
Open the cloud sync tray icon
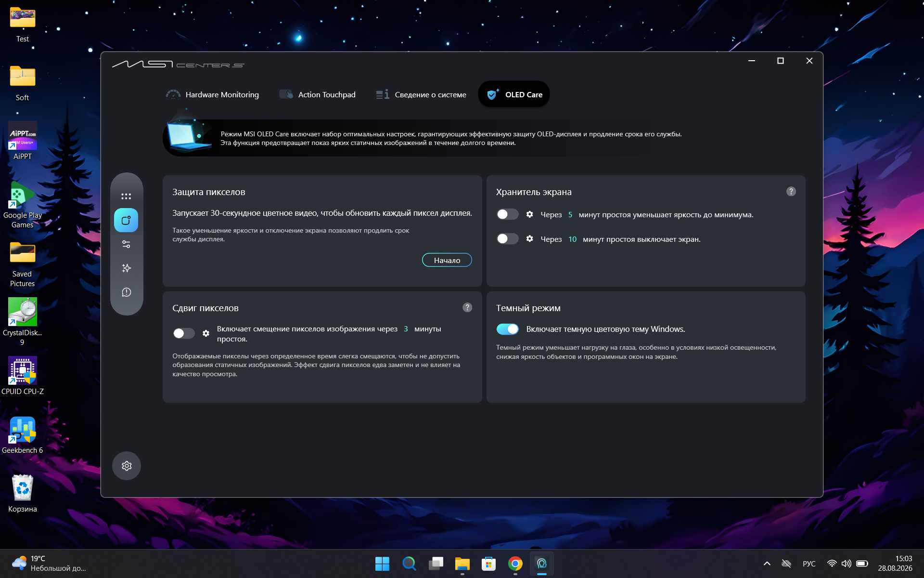786,564
